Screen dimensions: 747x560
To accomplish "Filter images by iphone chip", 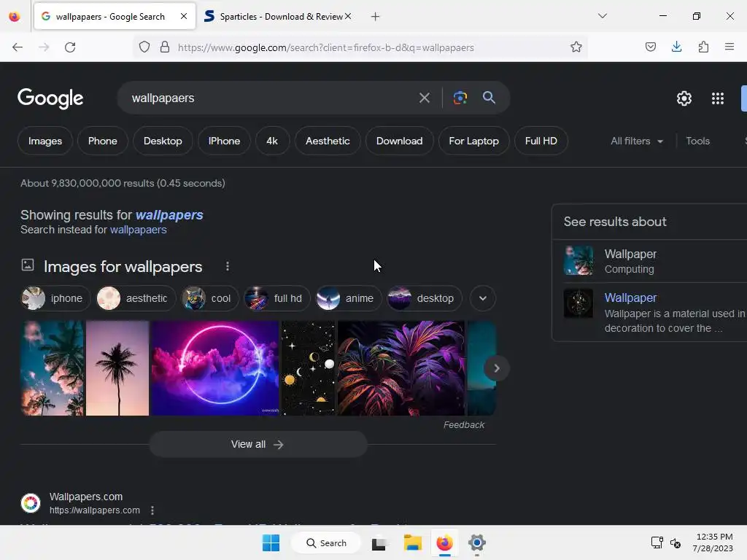I will click(55, 298).
